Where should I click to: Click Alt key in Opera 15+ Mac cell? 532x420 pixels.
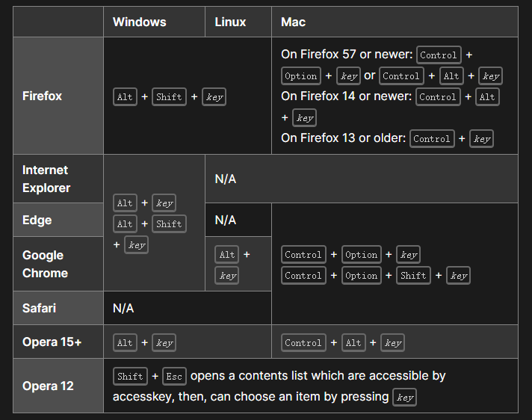(x=353, y=343)
